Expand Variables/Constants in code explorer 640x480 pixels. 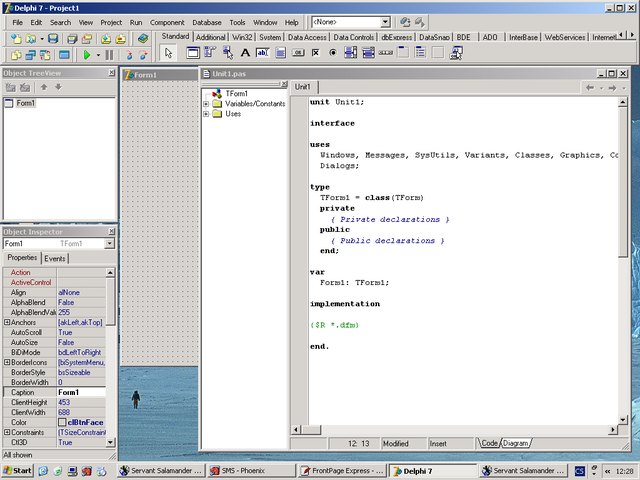point(206,104)
